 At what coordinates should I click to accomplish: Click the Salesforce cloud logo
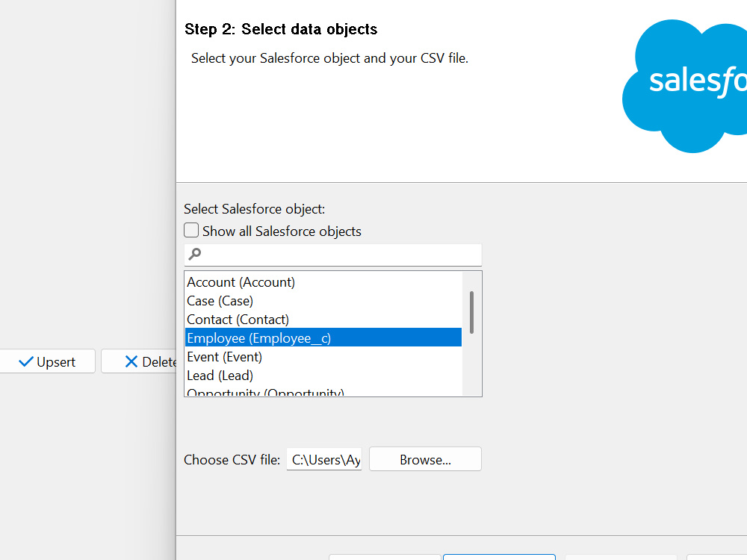click(684, 86)
